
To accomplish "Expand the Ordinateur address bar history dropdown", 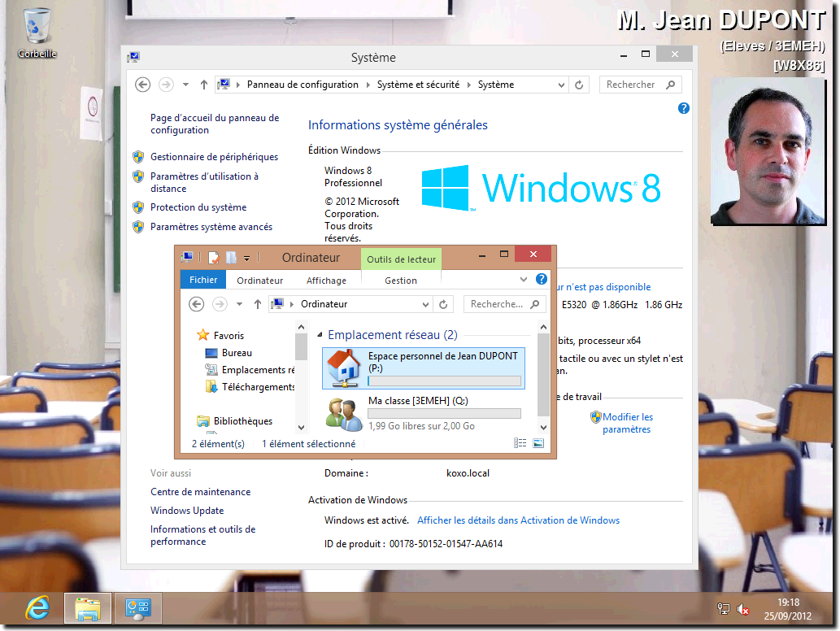I will click(425, 304).
